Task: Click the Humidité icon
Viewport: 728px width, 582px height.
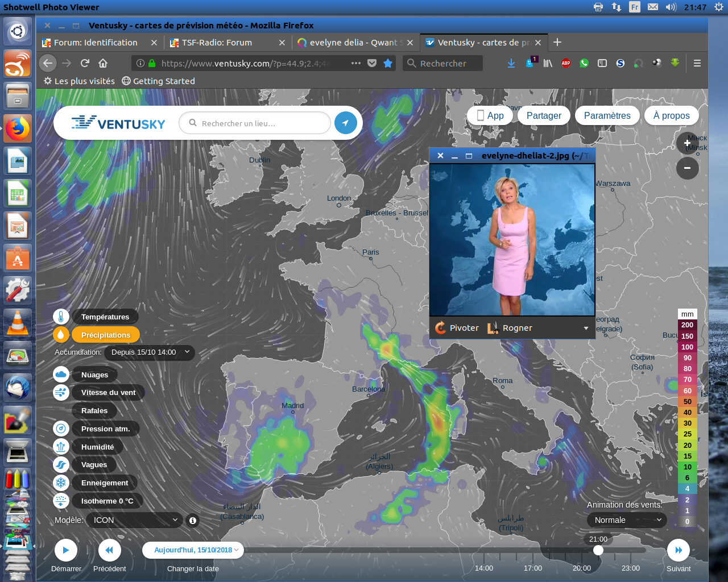Action: [x=61, y=447]
